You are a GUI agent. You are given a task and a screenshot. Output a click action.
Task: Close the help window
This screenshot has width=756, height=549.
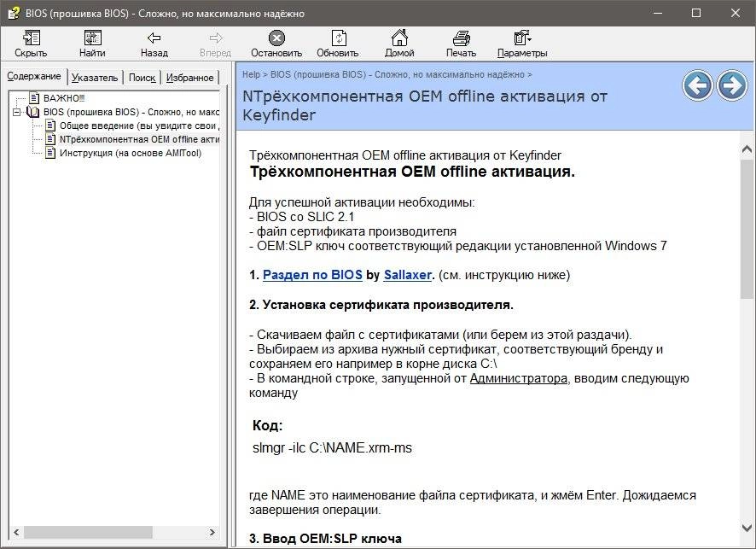pyautogui.click(x=736, y=13)
